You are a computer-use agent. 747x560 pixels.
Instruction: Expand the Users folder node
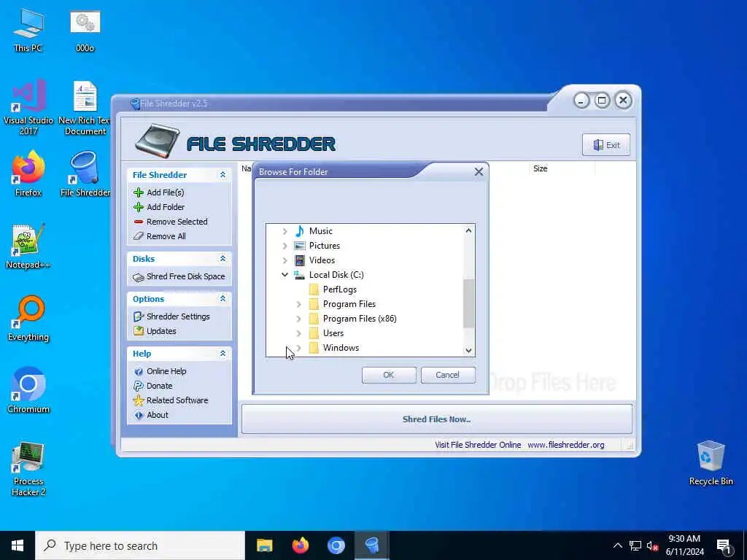(298, 333)
